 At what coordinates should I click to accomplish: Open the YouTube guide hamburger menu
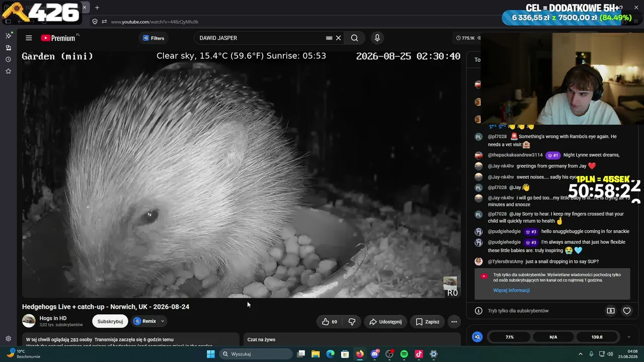29,38
